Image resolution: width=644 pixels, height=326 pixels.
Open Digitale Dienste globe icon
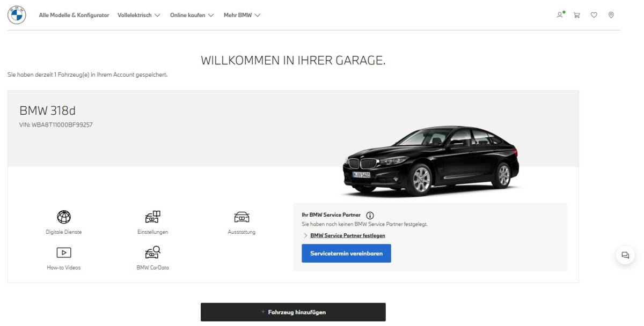tap(63, 217)
